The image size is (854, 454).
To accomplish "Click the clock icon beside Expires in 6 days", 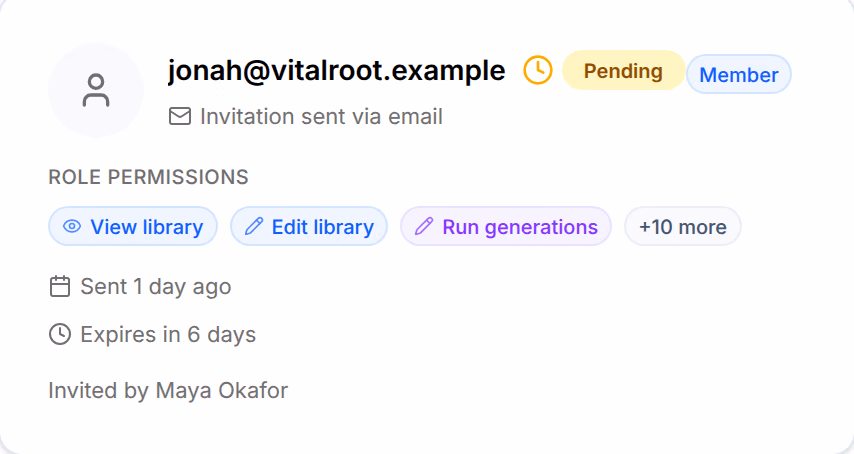I will 60,334.
